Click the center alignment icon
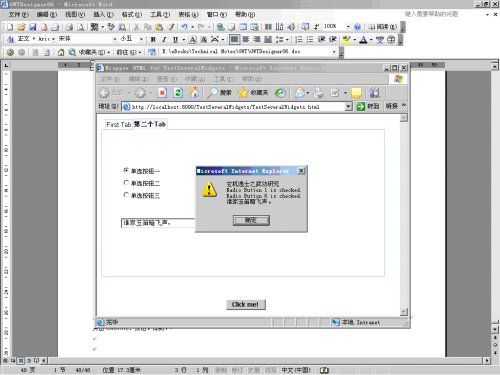 pyautogui.click(x=246, y=40)
